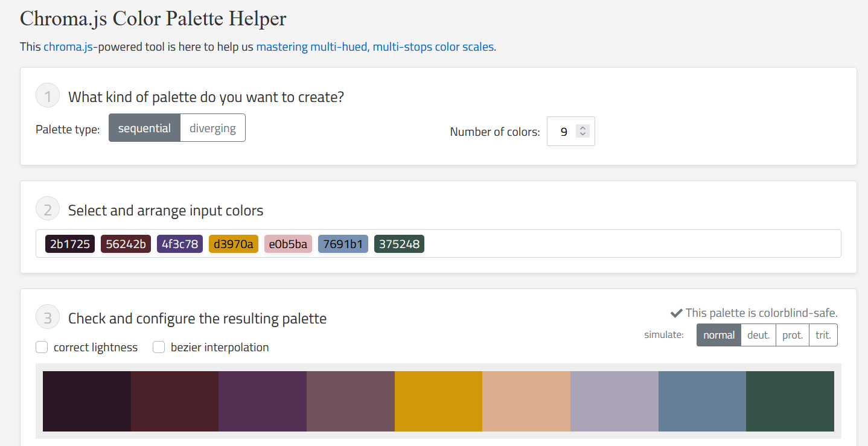Click the Number of colors input field
The width and height of the screenshot is (868, 446).
pos(563,132)
